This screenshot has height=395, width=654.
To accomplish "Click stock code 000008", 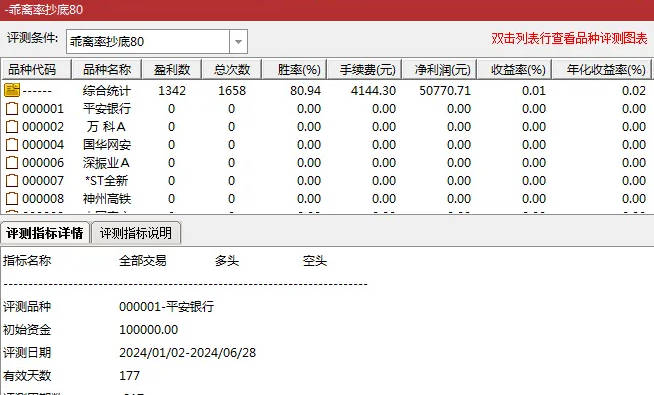I will [x=43, y=199].
